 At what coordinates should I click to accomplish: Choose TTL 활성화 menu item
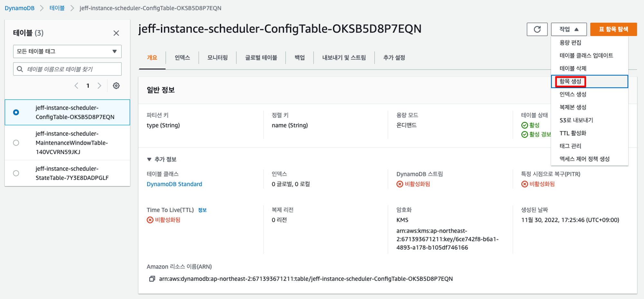589,133
